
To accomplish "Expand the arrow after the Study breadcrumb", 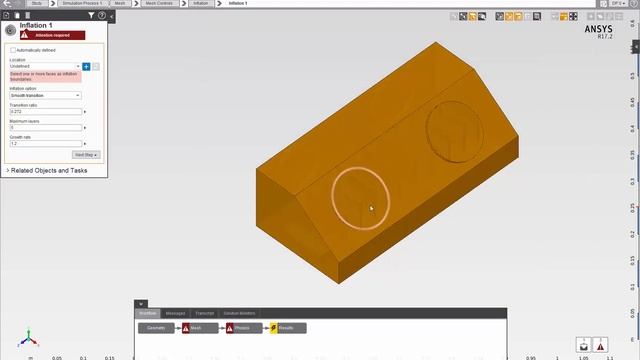I will 53,3.
